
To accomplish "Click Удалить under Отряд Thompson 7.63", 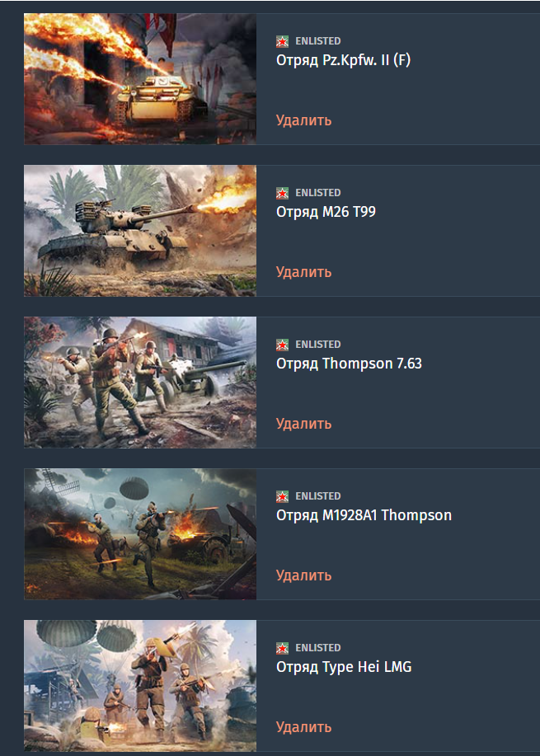I will coord(303,423).
